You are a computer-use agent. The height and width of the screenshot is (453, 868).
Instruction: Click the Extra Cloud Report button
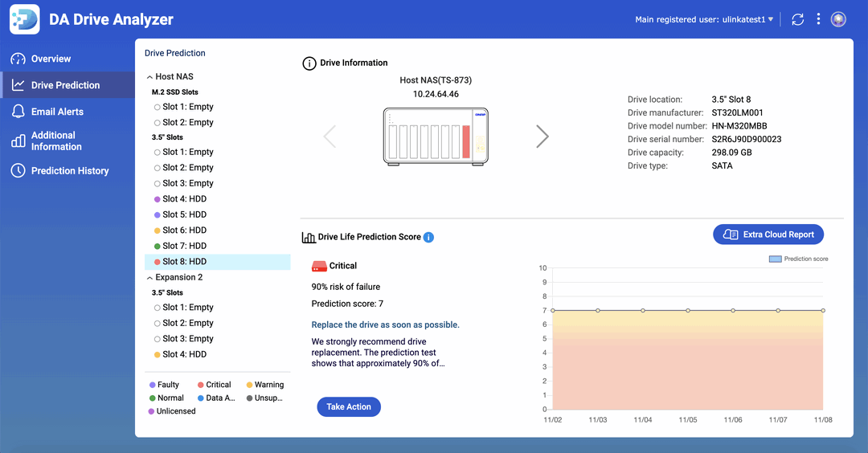(768, 235)
